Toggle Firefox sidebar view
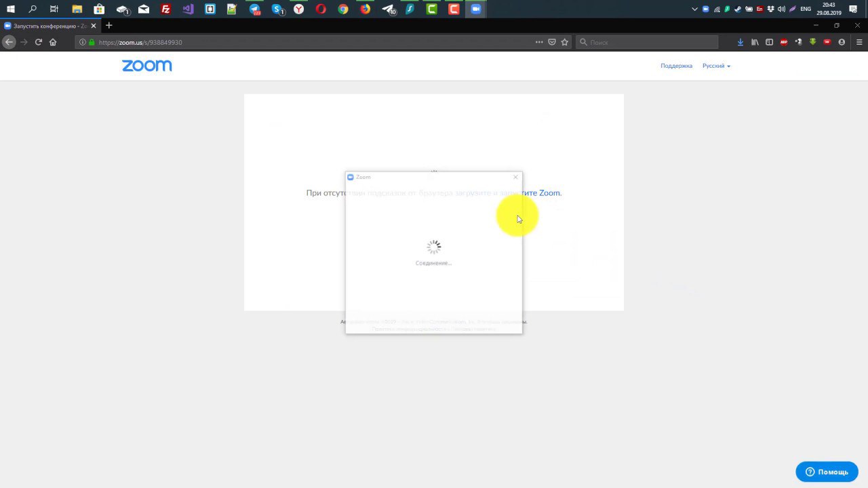The width and height of the screenshot is (868, 488). [x=769, y=42]
